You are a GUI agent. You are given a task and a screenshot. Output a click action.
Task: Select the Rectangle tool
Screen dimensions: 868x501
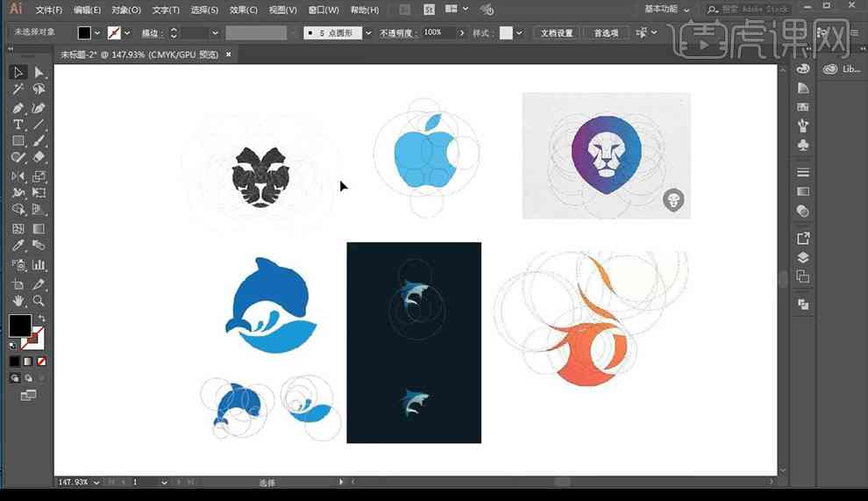(x=18, y=140)
